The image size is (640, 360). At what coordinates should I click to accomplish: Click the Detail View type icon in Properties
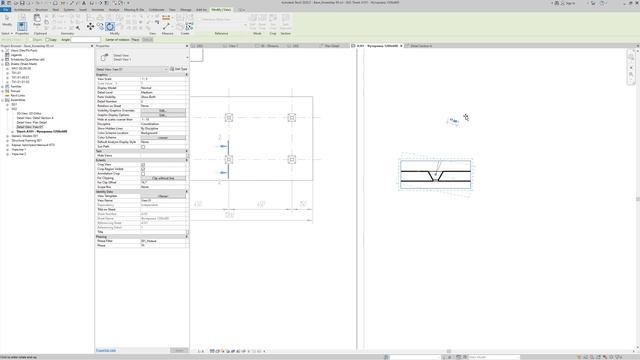tap(104, 57)
